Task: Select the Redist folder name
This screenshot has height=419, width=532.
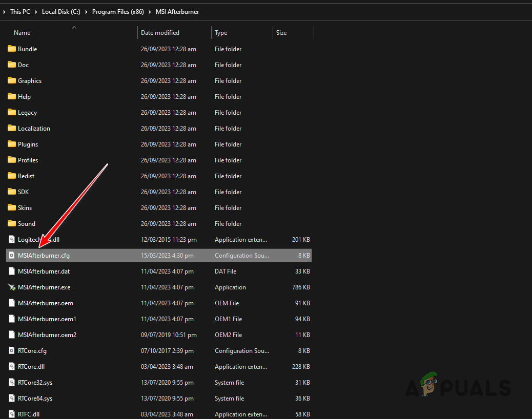Action: (x=26, y=176)
